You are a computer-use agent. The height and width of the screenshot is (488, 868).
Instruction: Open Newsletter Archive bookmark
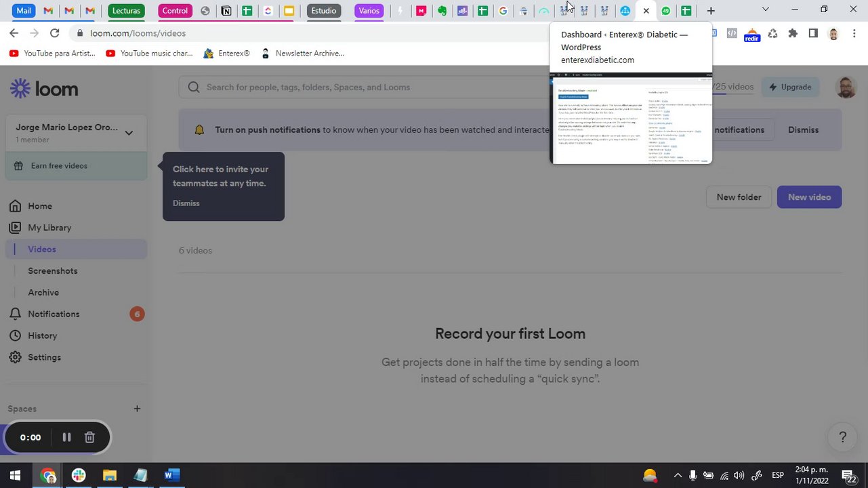(303, 54)
